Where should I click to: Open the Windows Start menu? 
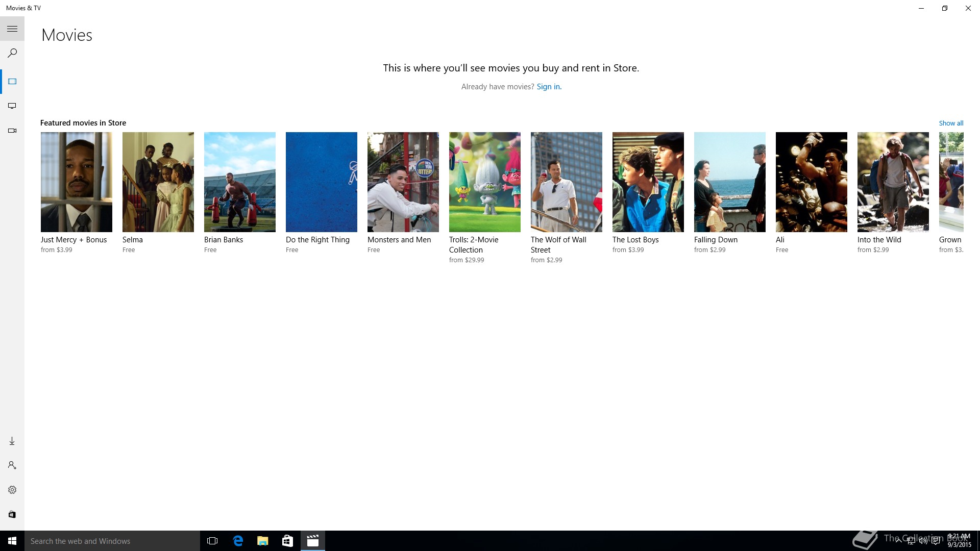click(12, 541)
